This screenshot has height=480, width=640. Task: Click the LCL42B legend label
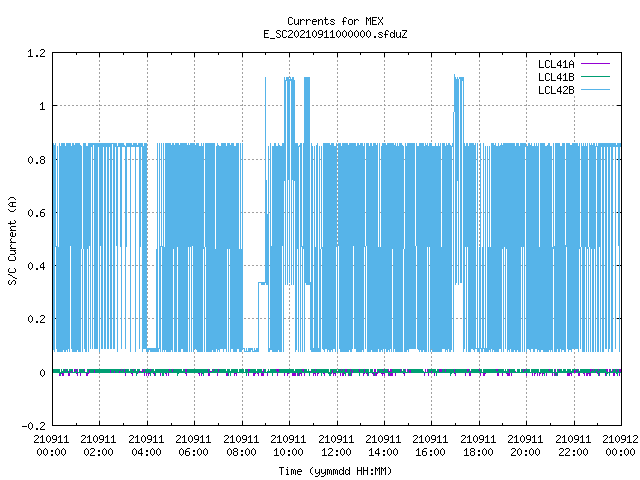[556, 90]
